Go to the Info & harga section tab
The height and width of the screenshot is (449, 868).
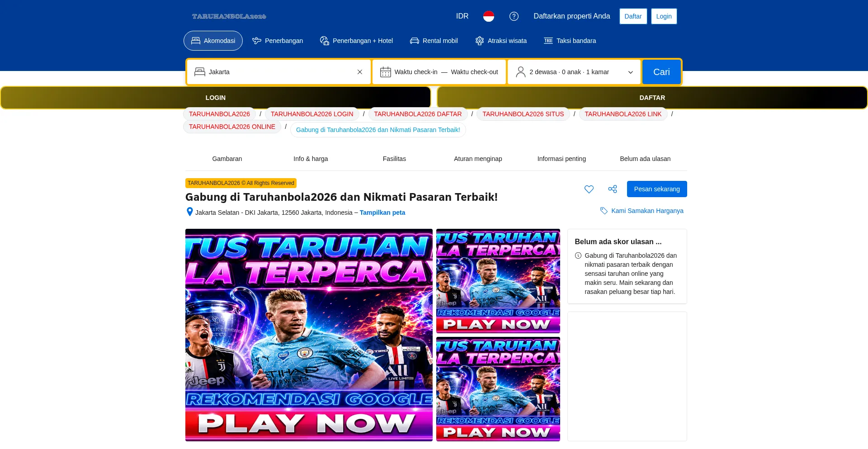pos(311,159)
